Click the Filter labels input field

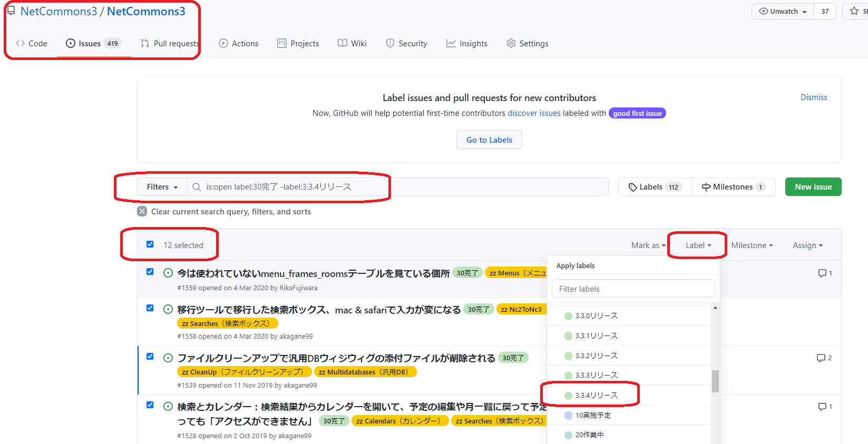633,289
